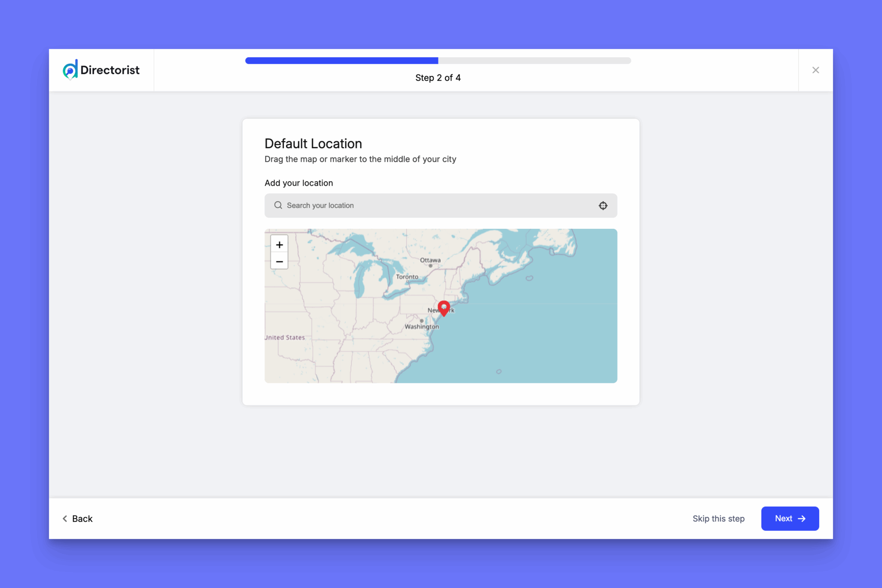Close the setup wizard with X

[815, 70]
